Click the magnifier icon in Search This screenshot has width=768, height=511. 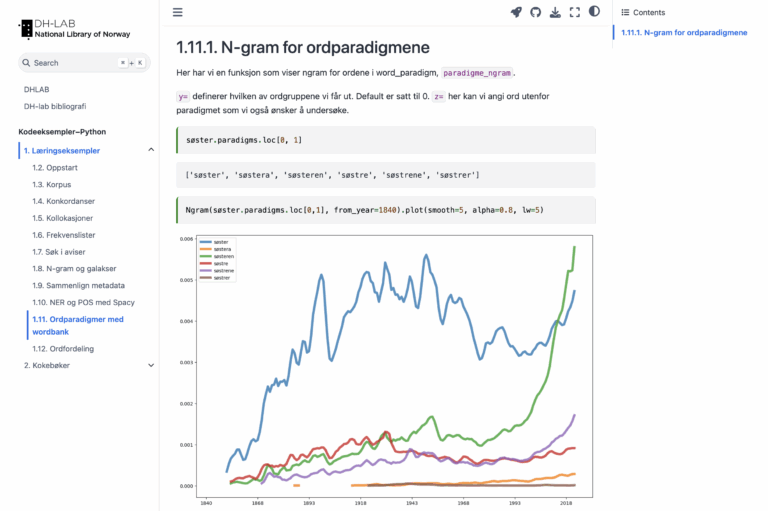coord(26,63)
